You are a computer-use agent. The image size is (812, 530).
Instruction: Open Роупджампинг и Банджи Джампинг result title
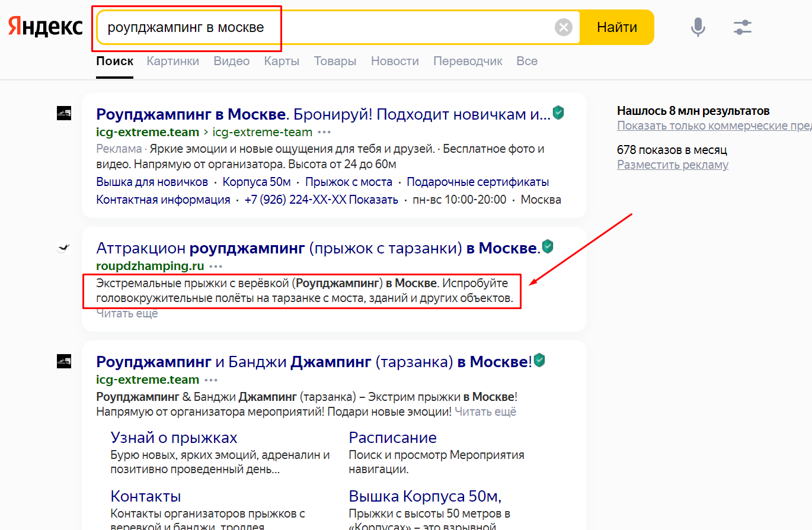(x=314, y=361)
